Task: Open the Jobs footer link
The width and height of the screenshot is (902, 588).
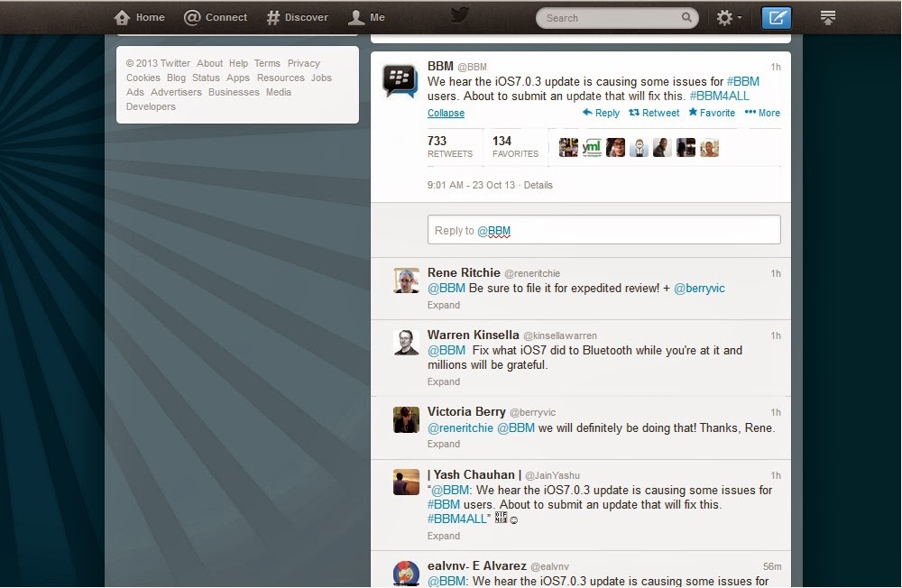Action: (x=322, y=78)
